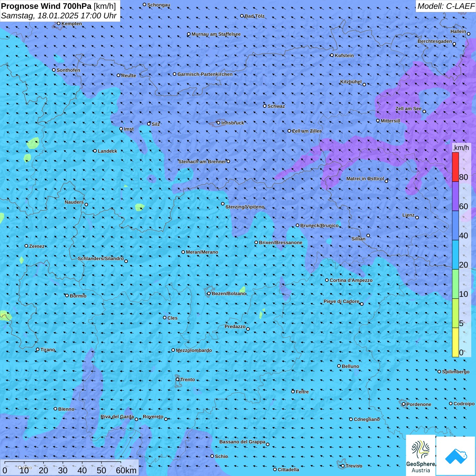This screenshot has height=476, width=476.
Task: Click the Trento city marker
Action: point(177,379)
